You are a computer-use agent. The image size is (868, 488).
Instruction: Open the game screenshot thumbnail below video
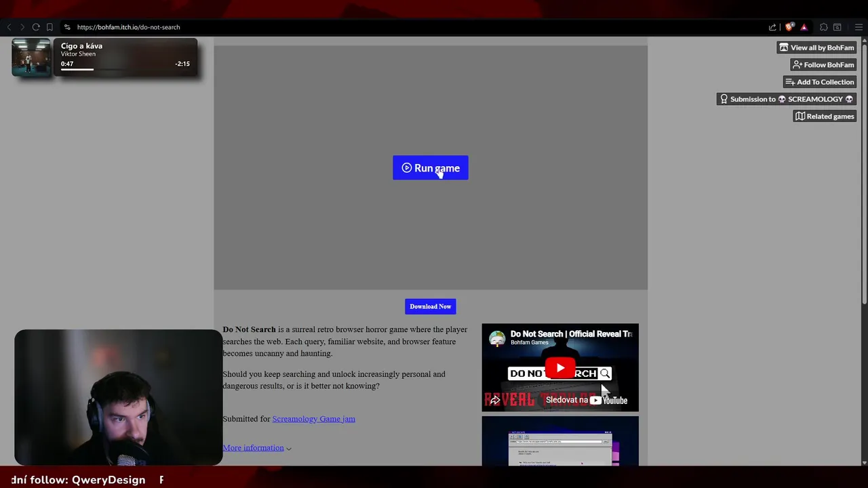pos(560,441)
